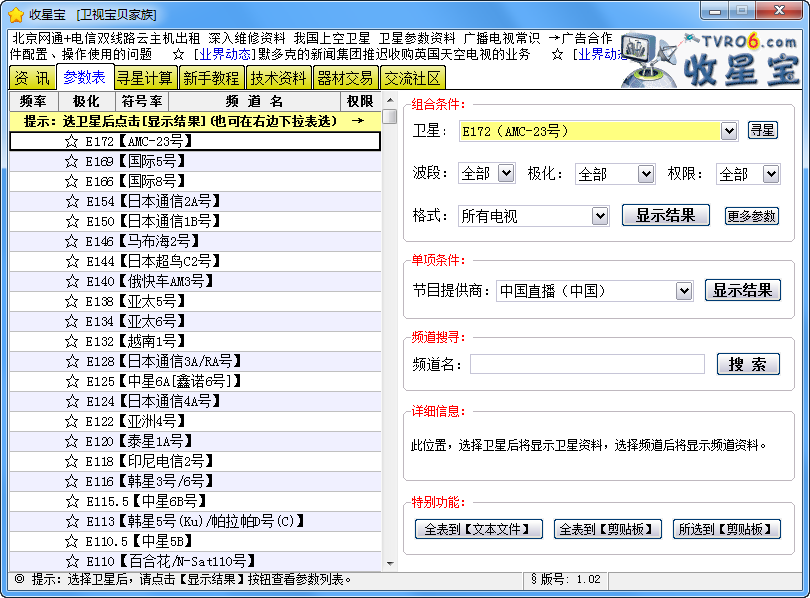Click the star icon beside E128 日本通信3A/RA号
Viewport: 810px width, 598px height.
[x=72, y=361]
